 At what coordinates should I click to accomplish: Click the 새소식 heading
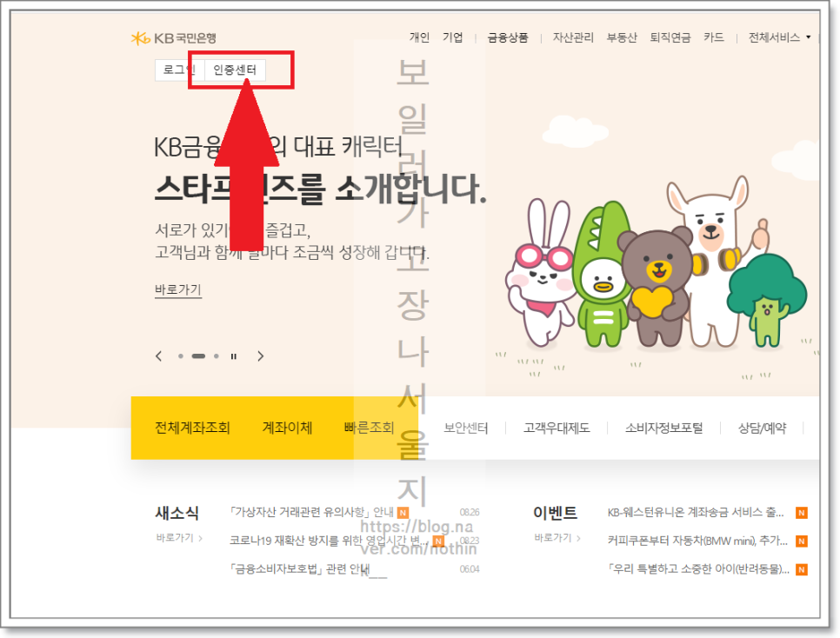click(177, 513)
